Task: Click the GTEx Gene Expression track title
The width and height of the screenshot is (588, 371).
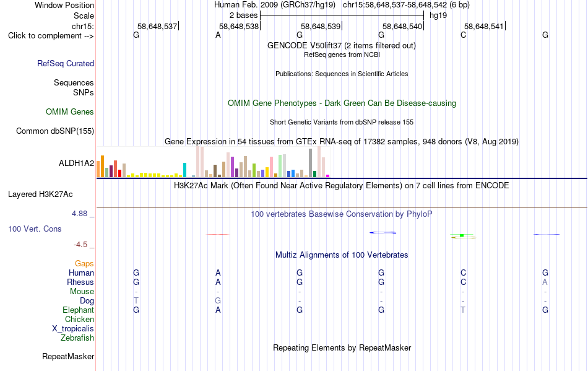Action: (342, 141)
